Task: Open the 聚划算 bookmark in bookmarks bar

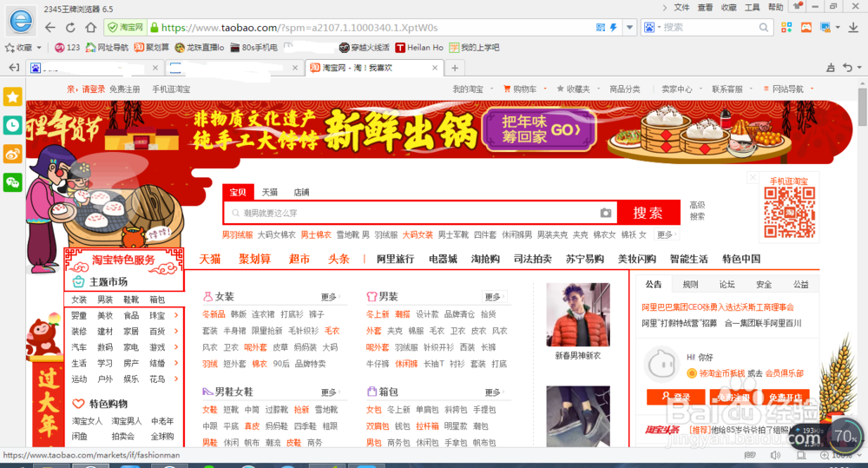Action: pyautogui.click(x=152, y=48)
